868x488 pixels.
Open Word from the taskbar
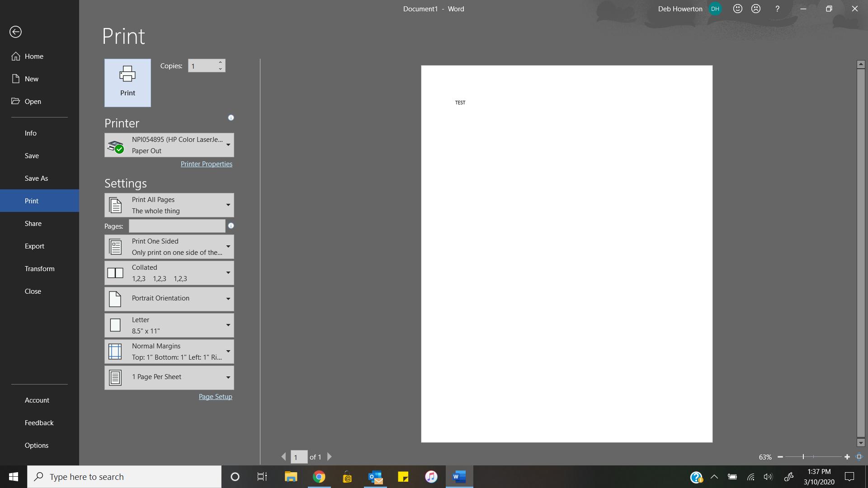[459, 476]
